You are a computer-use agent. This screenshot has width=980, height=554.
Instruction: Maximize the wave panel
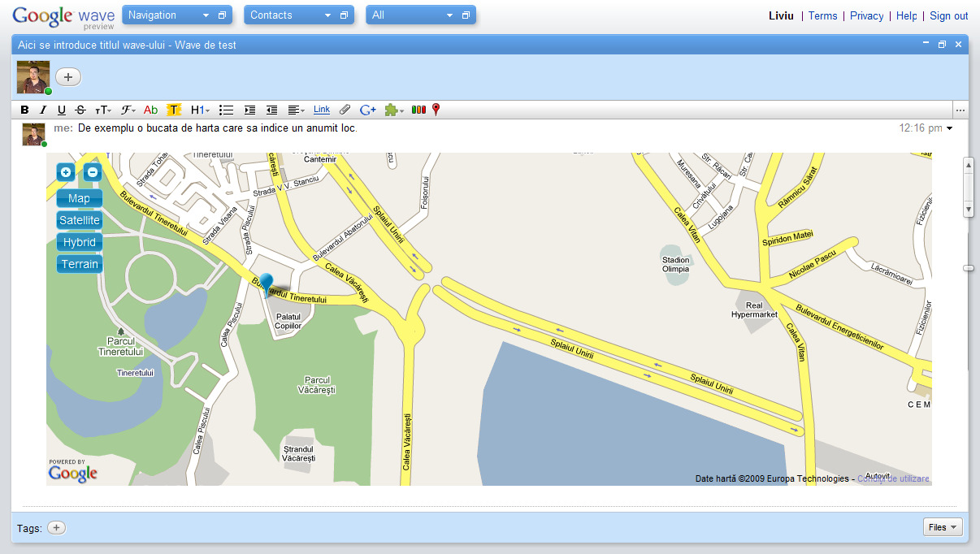[x=943, y=44]
